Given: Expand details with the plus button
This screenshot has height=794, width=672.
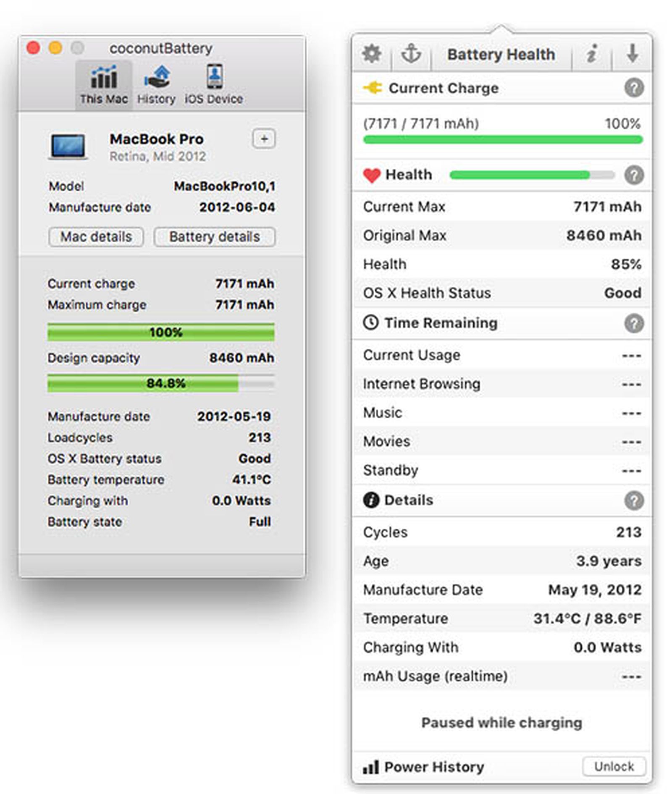Looking at the screenshot, I should coord(264,139).
